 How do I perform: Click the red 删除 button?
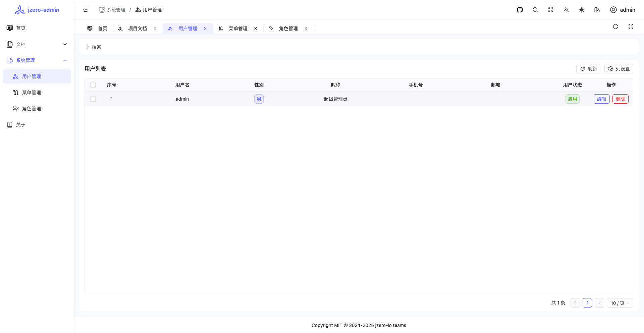(620, 99)
